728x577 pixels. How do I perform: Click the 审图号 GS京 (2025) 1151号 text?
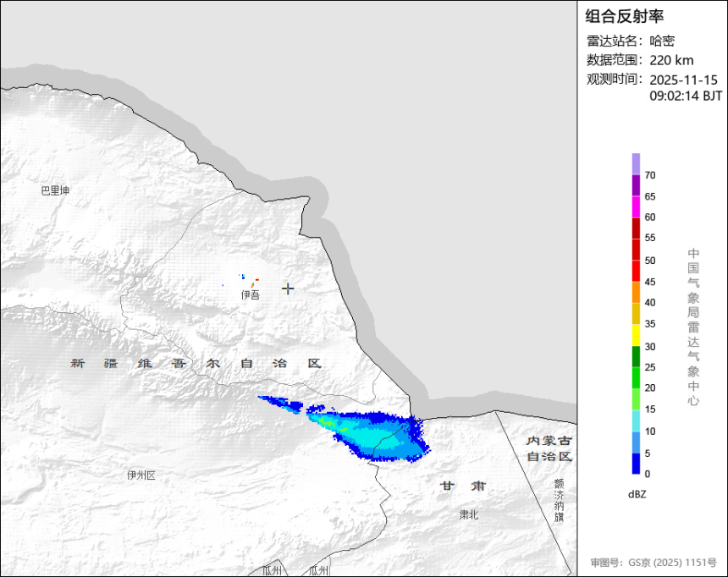654,563
